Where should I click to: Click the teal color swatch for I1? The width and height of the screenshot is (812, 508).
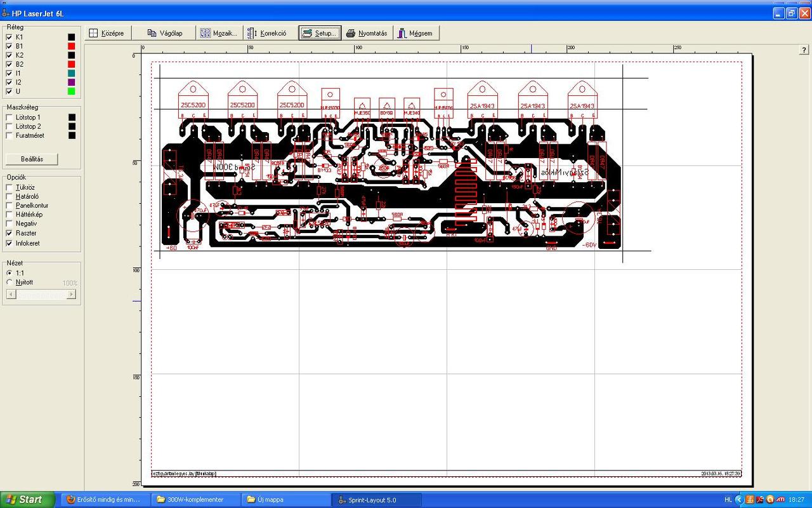coord(72,73)
